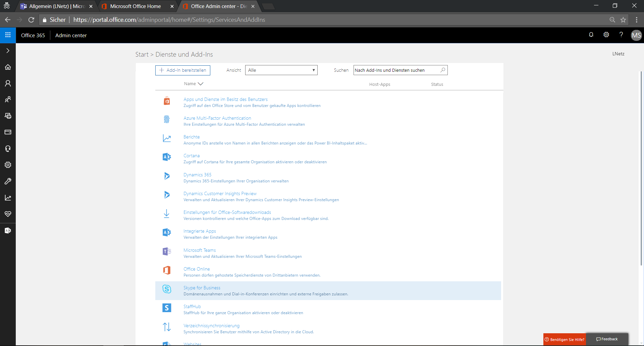
Task: Open Health heart icon in sidebar
Action: point(8,214)
